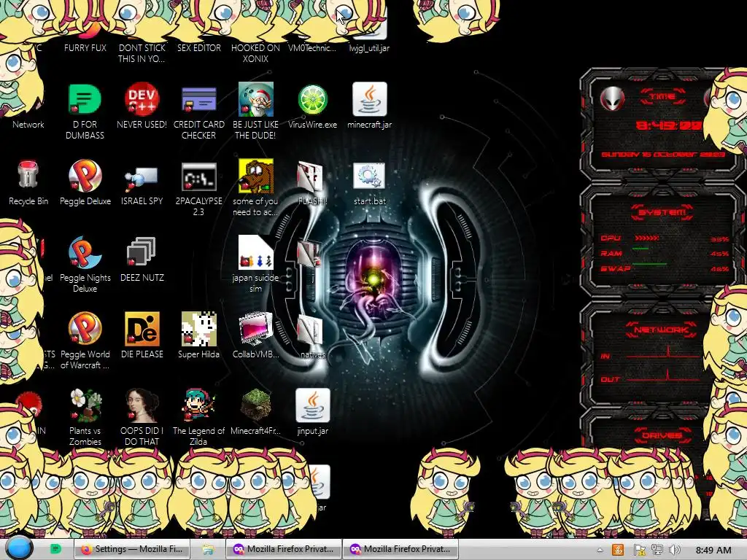
Task: Switch to Settings — Mozilla Firefox taskbar button
Action: (x=132, y=549)
